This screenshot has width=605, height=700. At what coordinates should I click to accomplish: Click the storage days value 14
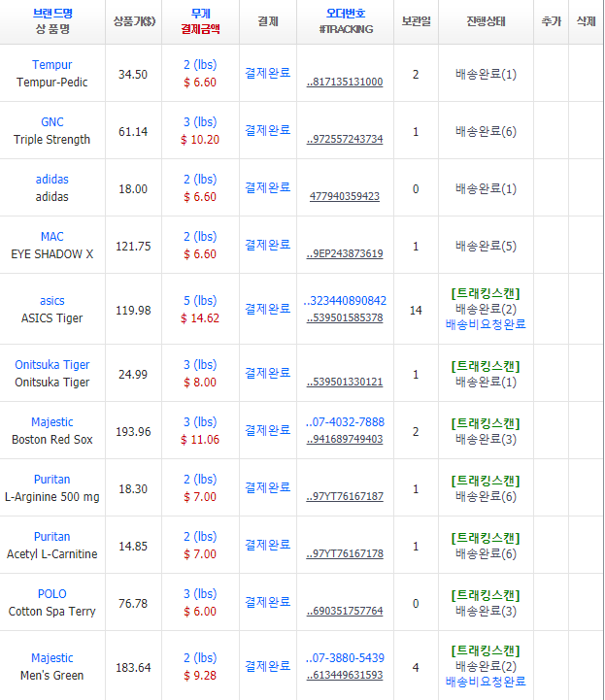(416, 311)
